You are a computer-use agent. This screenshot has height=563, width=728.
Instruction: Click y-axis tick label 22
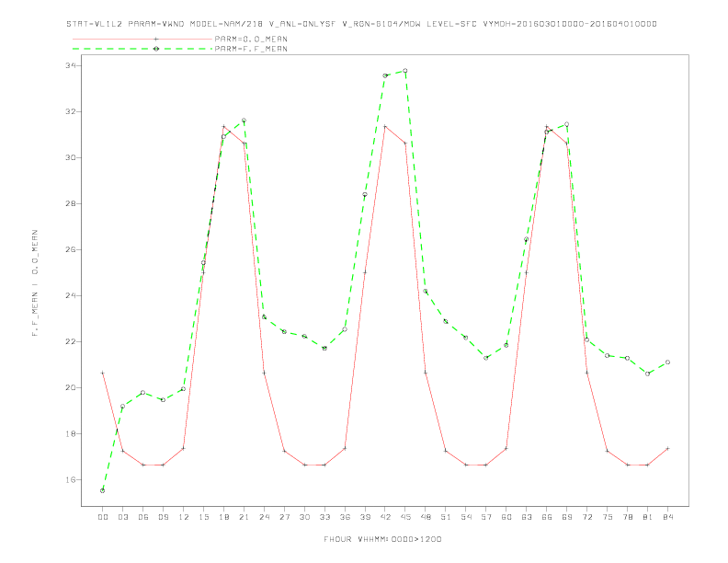[71, 341]
